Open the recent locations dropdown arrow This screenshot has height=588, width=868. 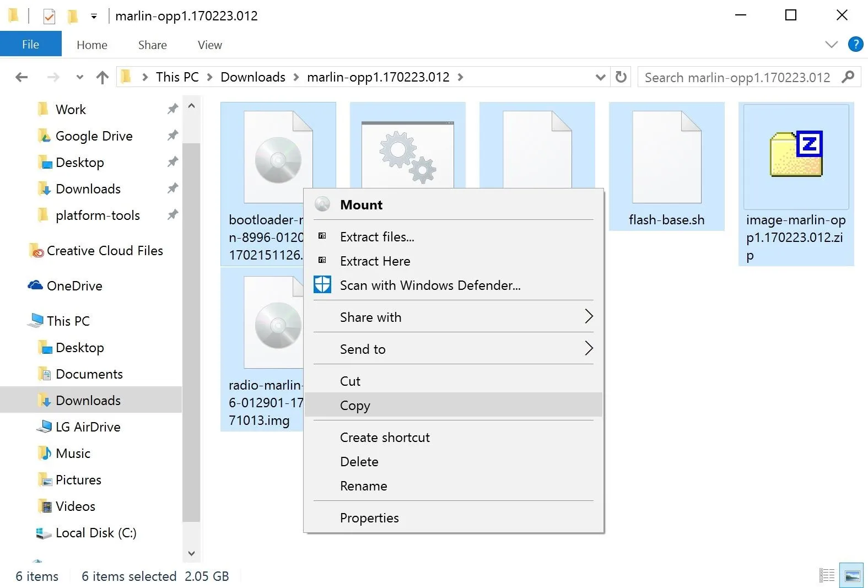[79, 78]
